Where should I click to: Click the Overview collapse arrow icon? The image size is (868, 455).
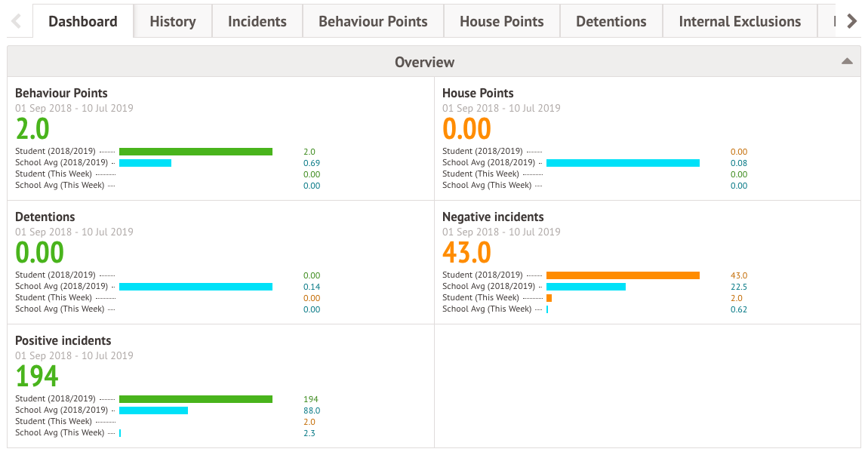click(847, 61)
